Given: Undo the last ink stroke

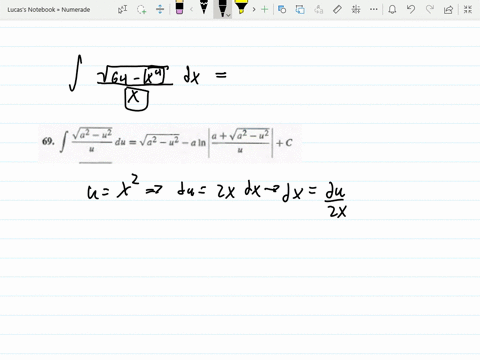Looking at the screenshot, I should click(x=411, y=9).
